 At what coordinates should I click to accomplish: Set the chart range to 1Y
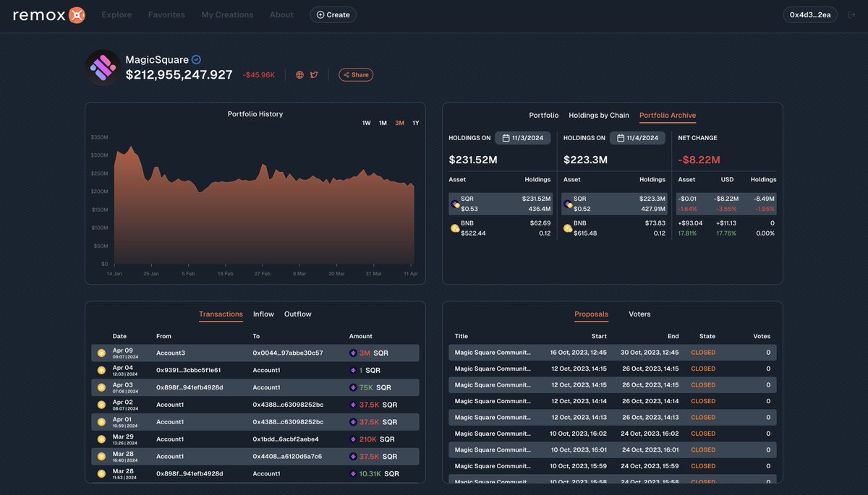point(416,123)
